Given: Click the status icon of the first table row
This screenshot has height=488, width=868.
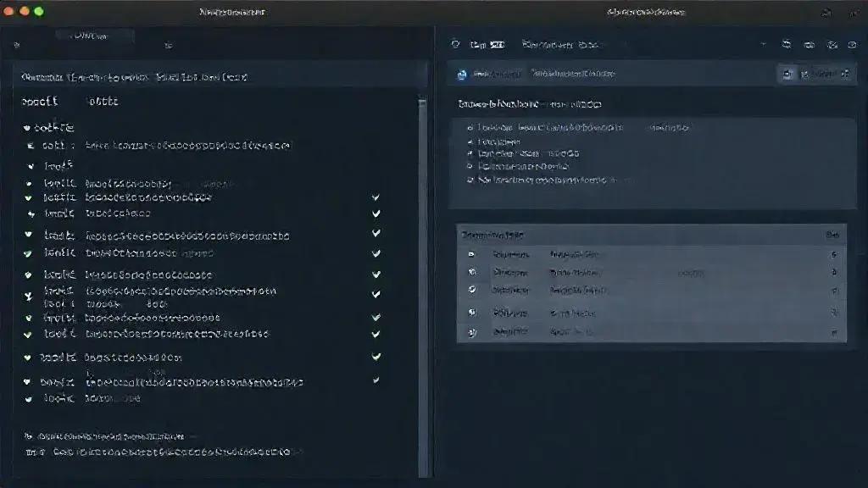Looking at the screenshot, I should point(472,254).
